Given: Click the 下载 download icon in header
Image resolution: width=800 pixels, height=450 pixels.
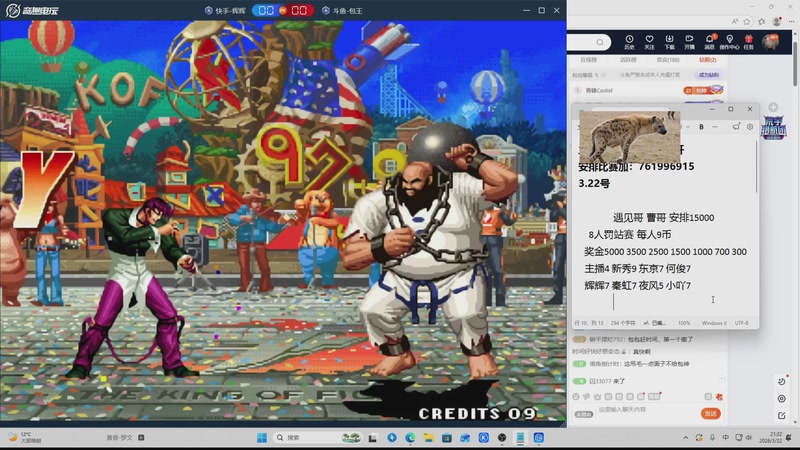Looking at the screenshot, I should coord(669,42).
